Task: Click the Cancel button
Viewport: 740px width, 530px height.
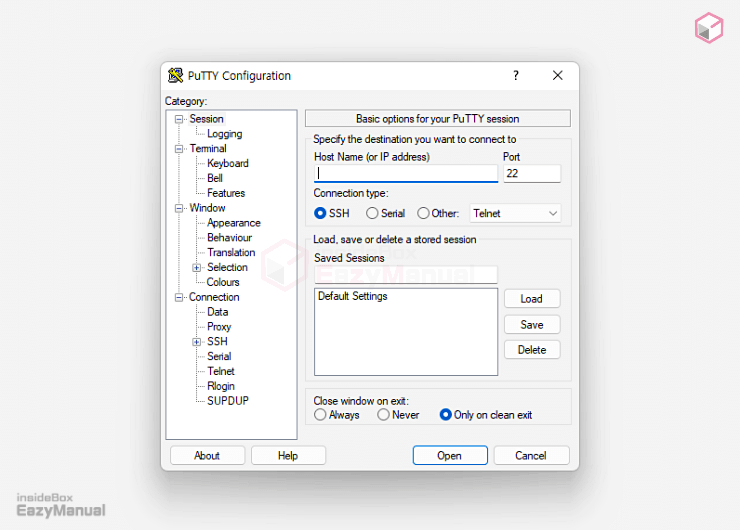Action: pyautogui.click(x=531, y=455)
